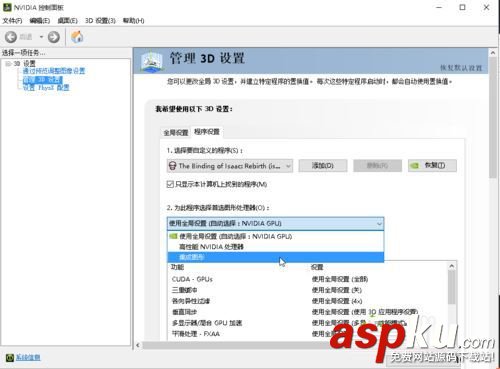Open the 文件(F) menu
Viewport: 500px width, 369px height.
(x=12, y=21)
